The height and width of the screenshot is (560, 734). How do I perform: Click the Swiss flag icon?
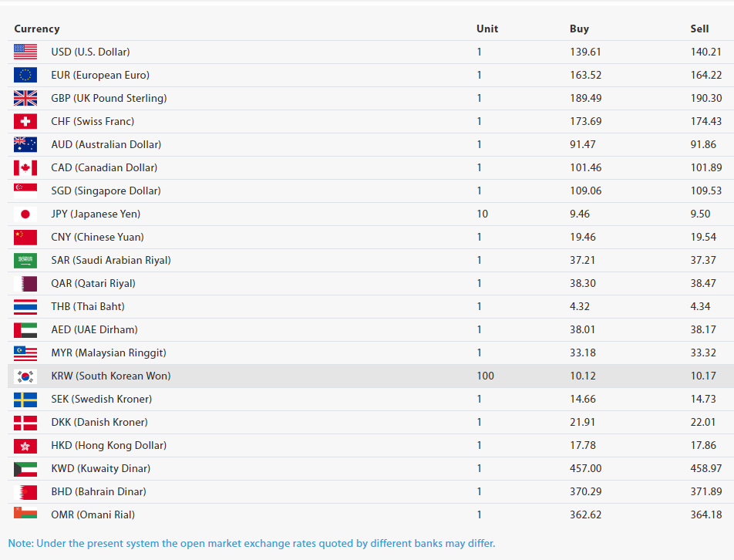[x=25, y=121]
